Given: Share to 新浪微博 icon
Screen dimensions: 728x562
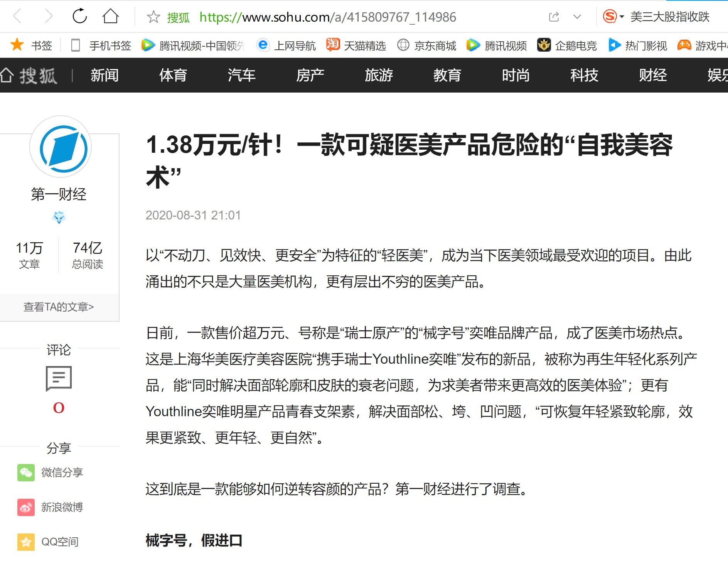Looking at the screenshot, I should click(x=26, y=507).
